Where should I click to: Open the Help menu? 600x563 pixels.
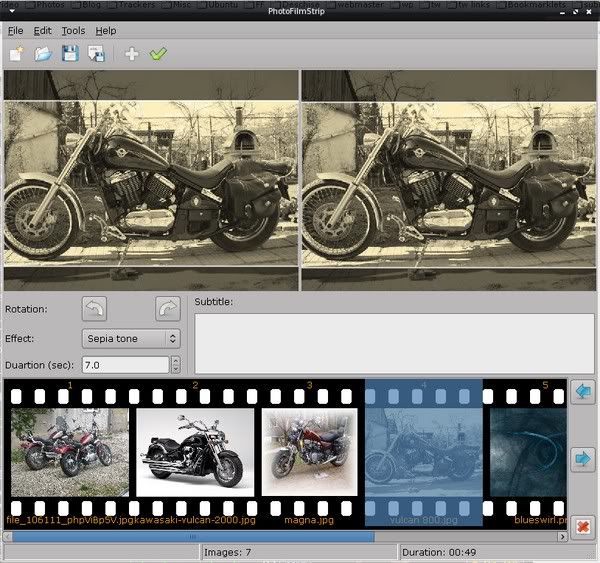tap(106, 31)
